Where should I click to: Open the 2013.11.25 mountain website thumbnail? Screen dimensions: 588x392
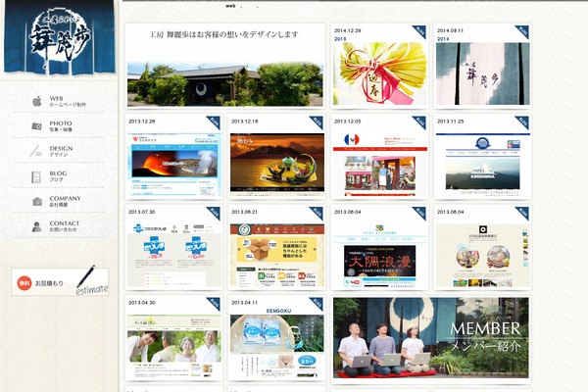pyautogui.click(x=482, y=165)
